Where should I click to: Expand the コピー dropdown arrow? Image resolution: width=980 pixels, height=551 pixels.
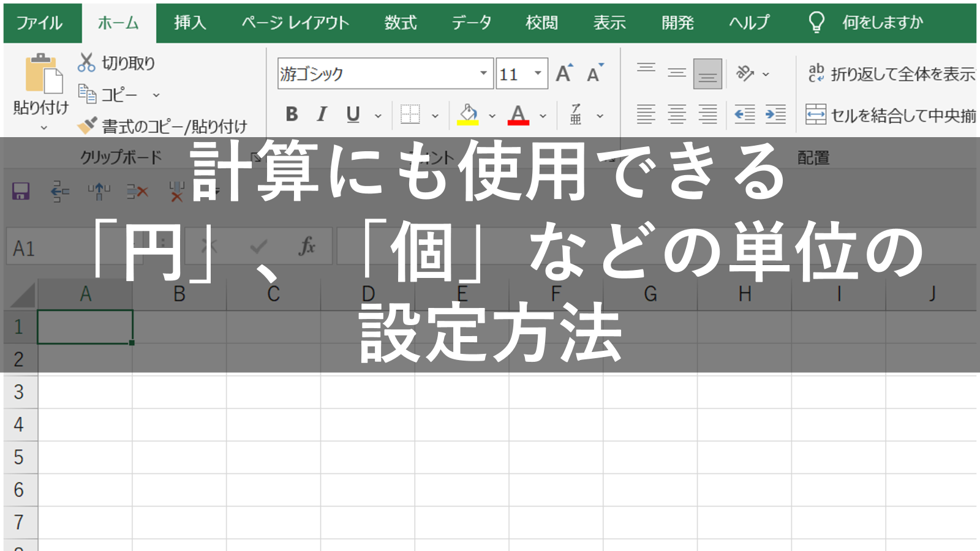click(156, 95)
